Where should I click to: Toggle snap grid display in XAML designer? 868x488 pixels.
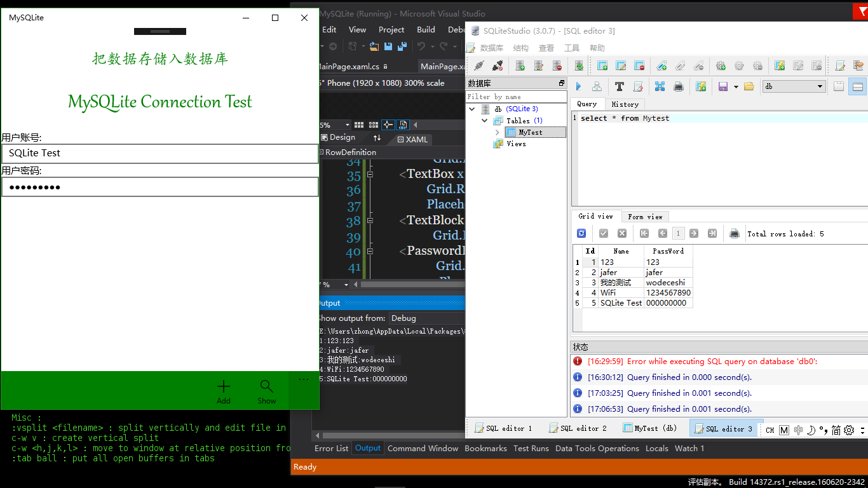pyautogui.click(x=359, y=125)
